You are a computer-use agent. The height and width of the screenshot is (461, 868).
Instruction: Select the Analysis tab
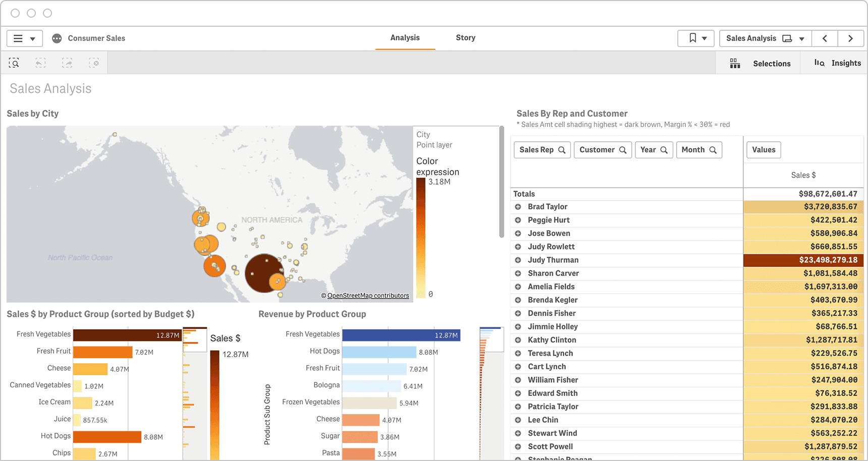[x=405, y=37]
